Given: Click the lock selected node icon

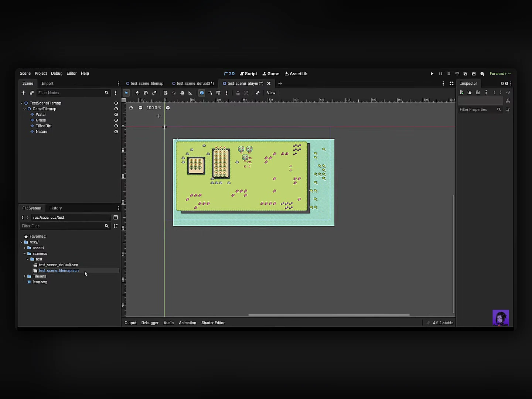Looking at the screenshot, I should click(238, 93).
